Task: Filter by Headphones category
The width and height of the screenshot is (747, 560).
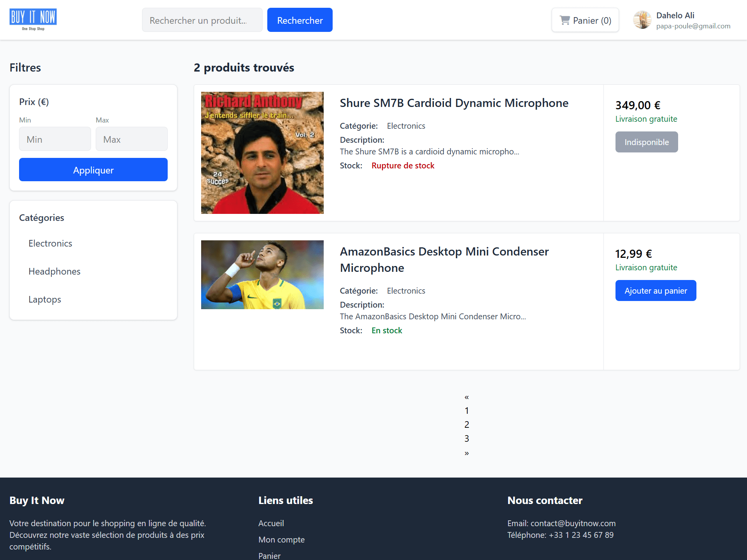Action: [x=54, y=271]
